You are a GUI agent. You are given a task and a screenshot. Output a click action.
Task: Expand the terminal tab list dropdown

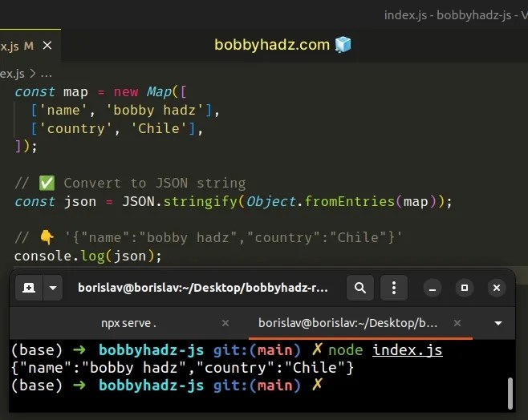point(498,323)
